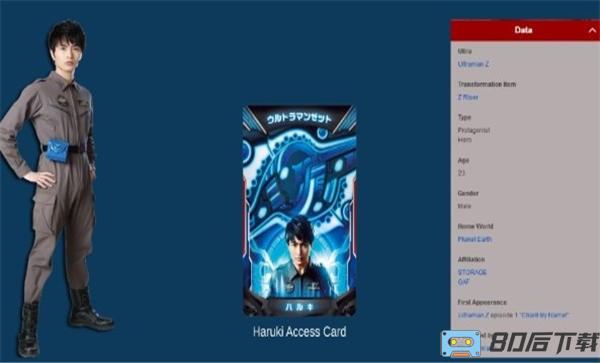The image size is (600, 363).
Task: Follow the Planet Earth home world link
Action: (475, 239)
